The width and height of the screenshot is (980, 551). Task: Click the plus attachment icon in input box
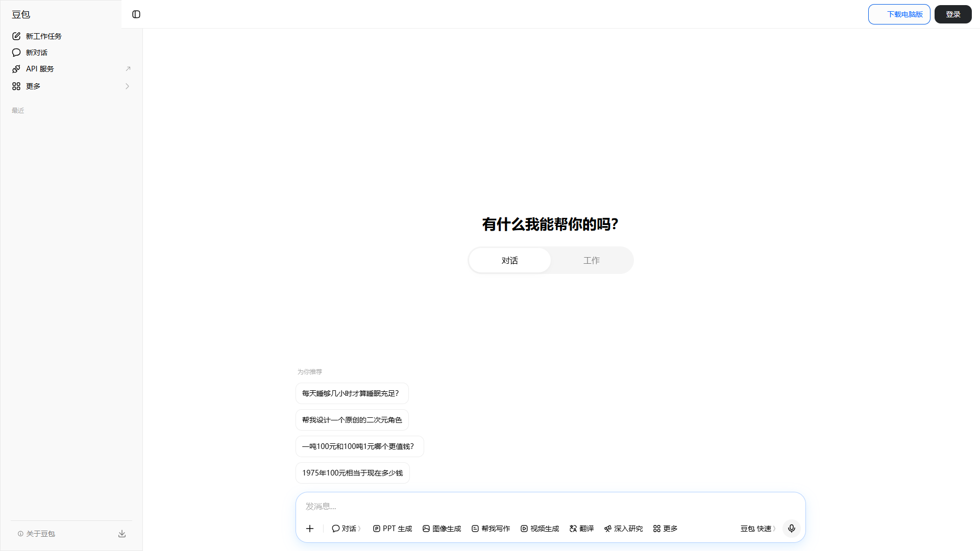(310, 529)
